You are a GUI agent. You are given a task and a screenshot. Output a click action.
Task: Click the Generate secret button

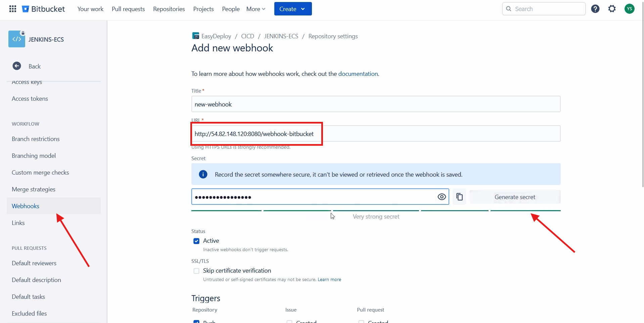pos(515,197)
